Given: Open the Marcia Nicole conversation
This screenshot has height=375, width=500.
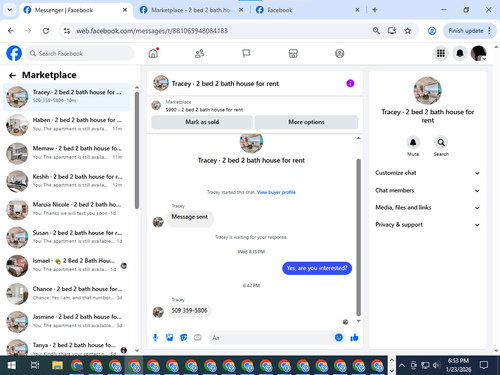Looking at the screenshot, I should point(67,209).
